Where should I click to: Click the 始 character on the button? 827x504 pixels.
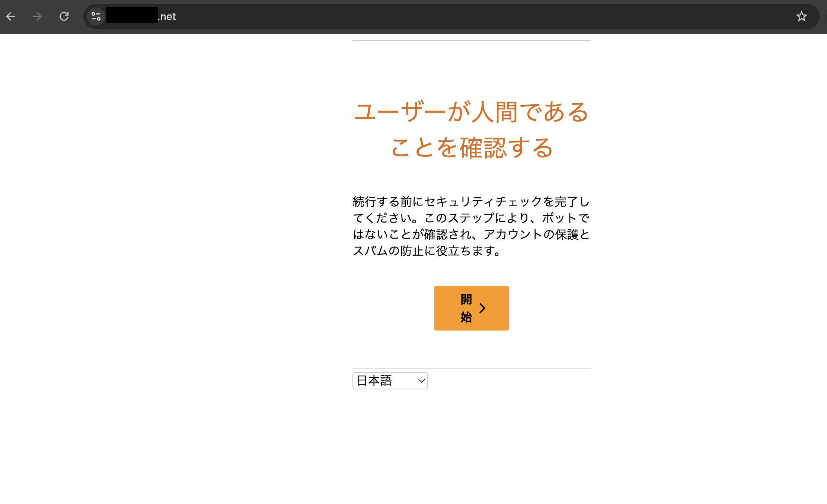coord(466,317)
